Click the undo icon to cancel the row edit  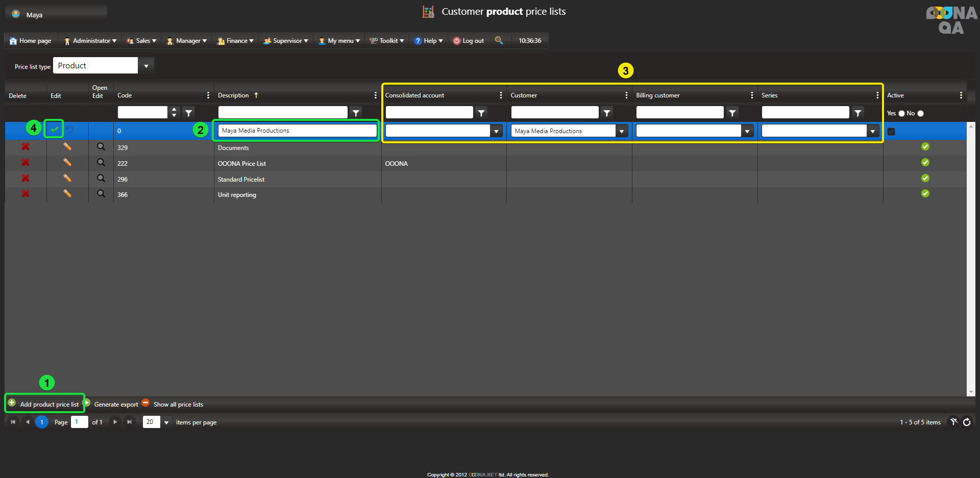(70, 130)
